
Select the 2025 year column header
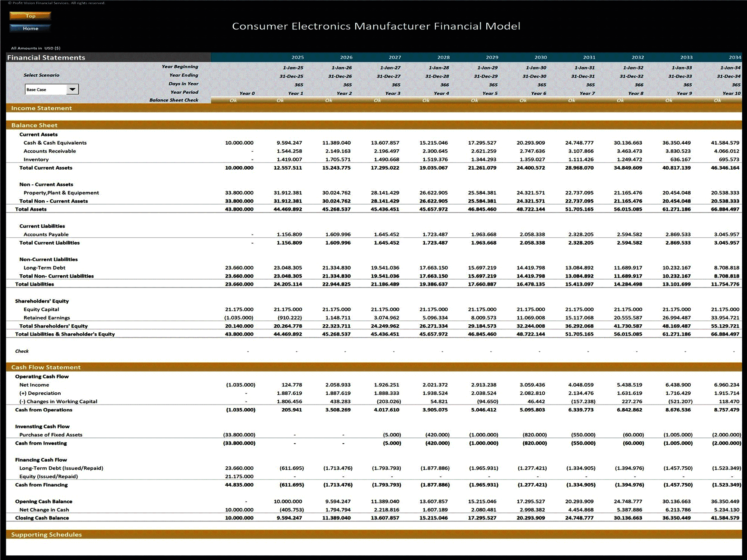(x=298, y=57)
